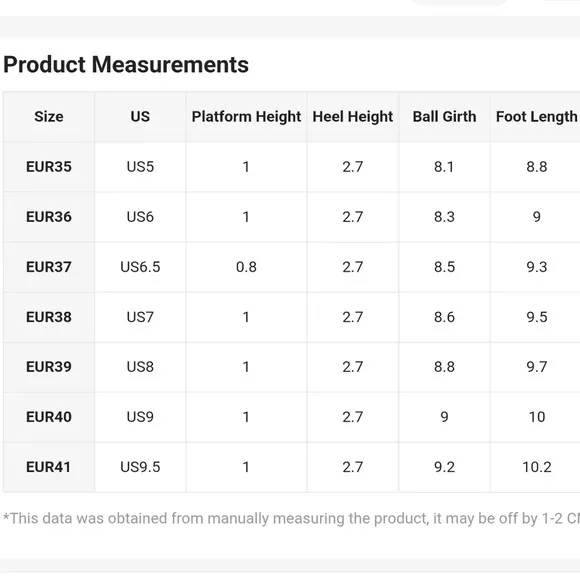Select the US9.5 cell

pyautogui.click(x=140, y=467)
